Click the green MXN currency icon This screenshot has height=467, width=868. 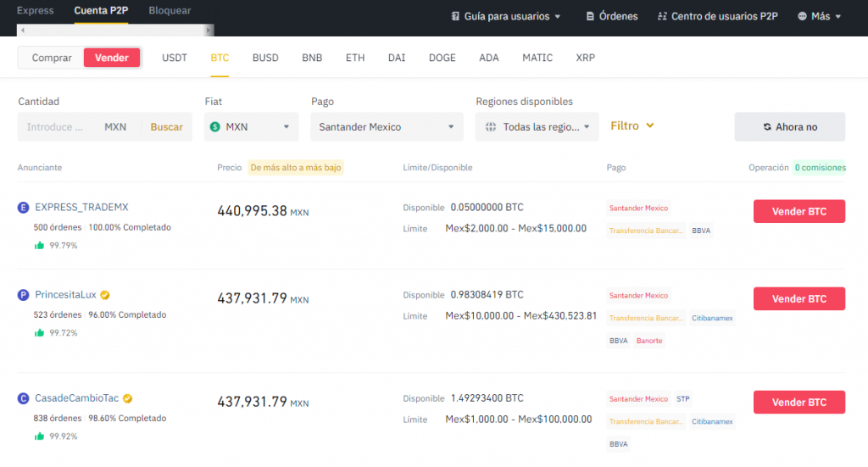(215, 127)
